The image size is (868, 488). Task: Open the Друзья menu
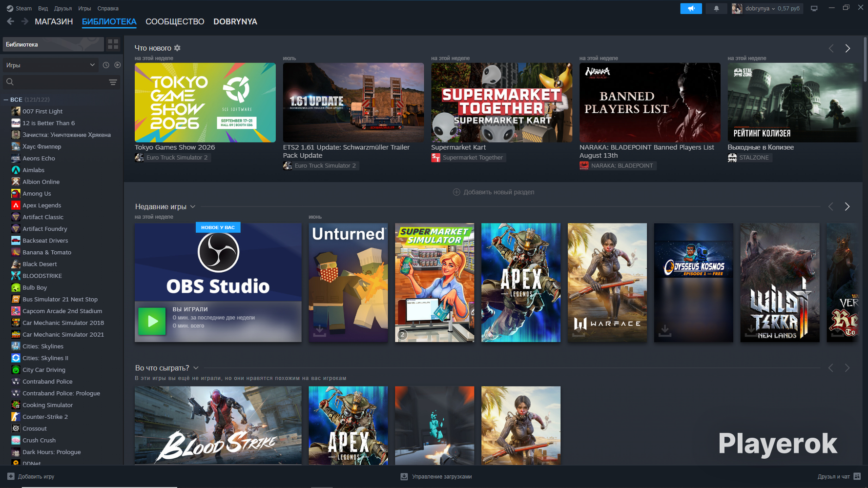click(63, 8)
